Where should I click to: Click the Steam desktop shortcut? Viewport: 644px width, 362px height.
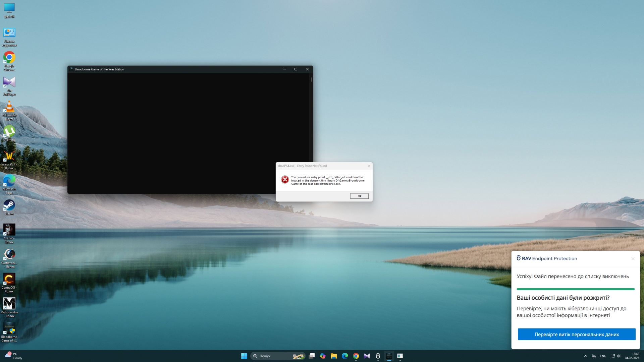tap(9, 205)
